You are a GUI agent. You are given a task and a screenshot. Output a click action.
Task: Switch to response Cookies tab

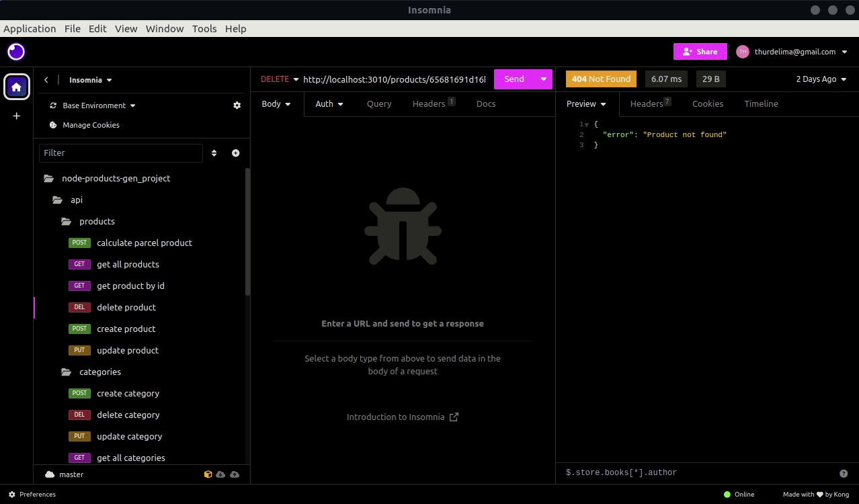708,104
